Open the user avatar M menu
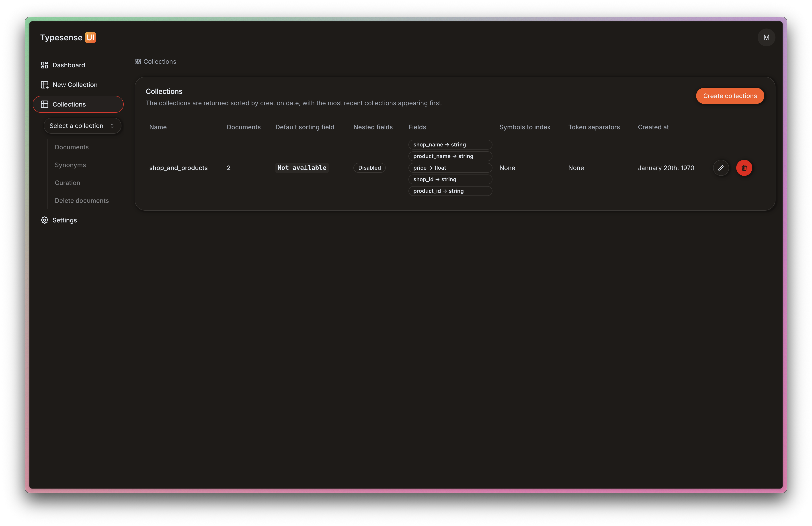Screen dimensions: 812x526 (766, 37)
